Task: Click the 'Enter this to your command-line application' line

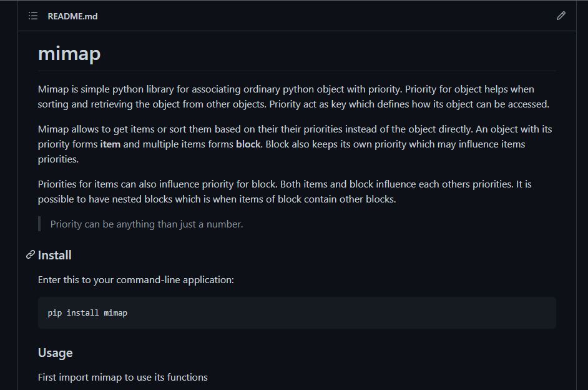Action: [x=135, y=279]
